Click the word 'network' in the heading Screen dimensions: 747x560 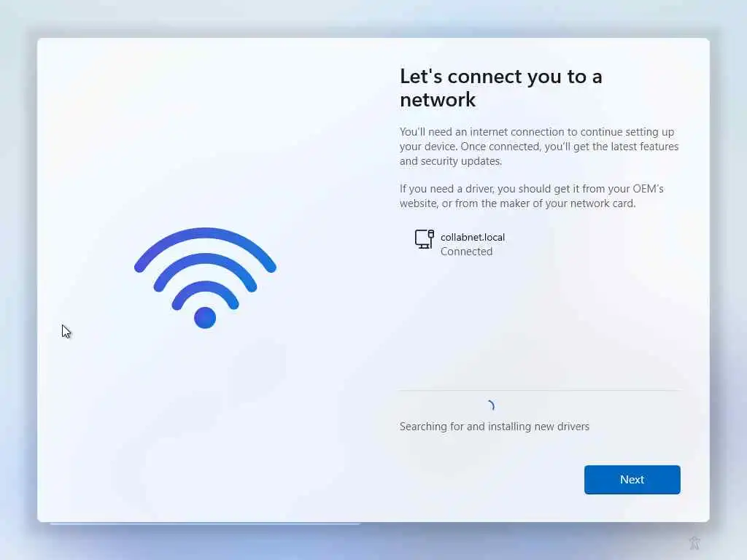[438, 100]
